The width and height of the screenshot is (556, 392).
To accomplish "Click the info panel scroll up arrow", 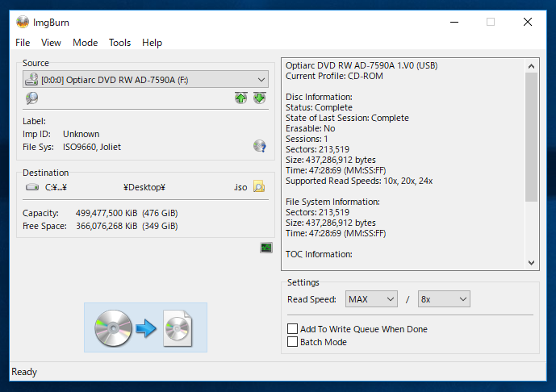I will point(531,66).
